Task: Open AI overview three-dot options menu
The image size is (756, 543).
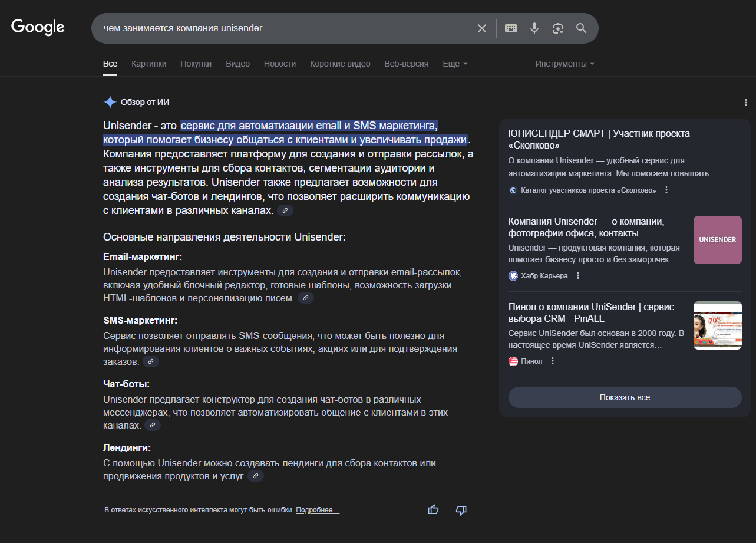Action: [745, 103]
